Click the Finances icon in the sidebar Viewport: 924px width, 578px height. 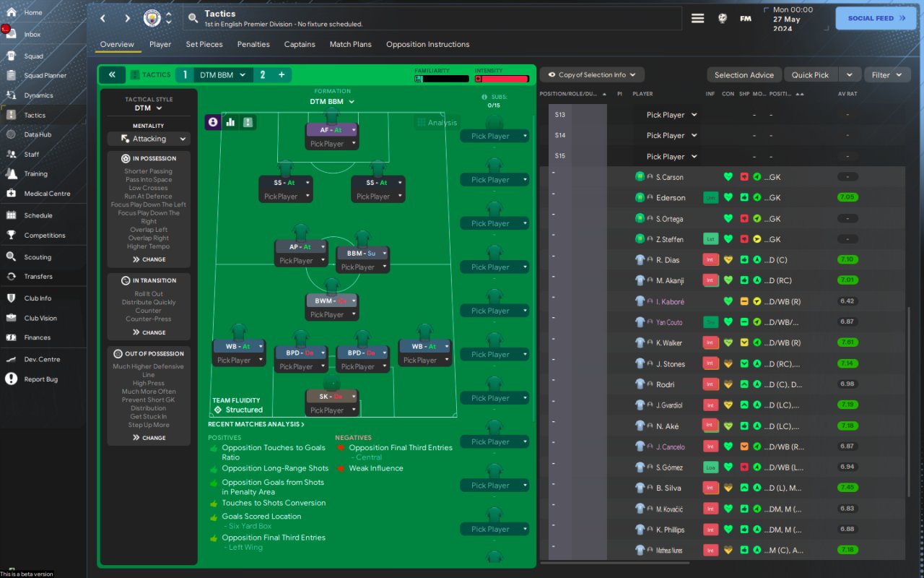tap(12, 337)
